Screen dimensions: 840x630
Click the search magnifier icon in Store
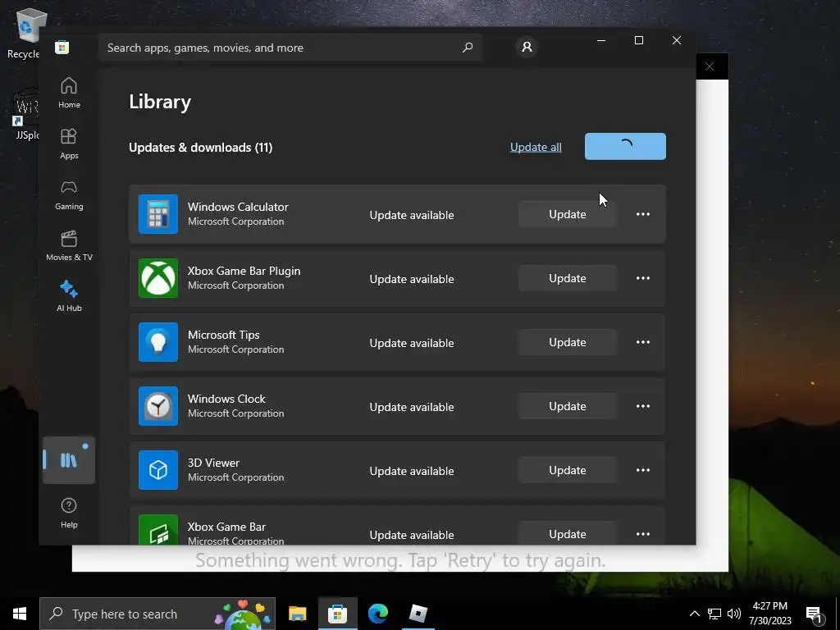pos(468,47)
